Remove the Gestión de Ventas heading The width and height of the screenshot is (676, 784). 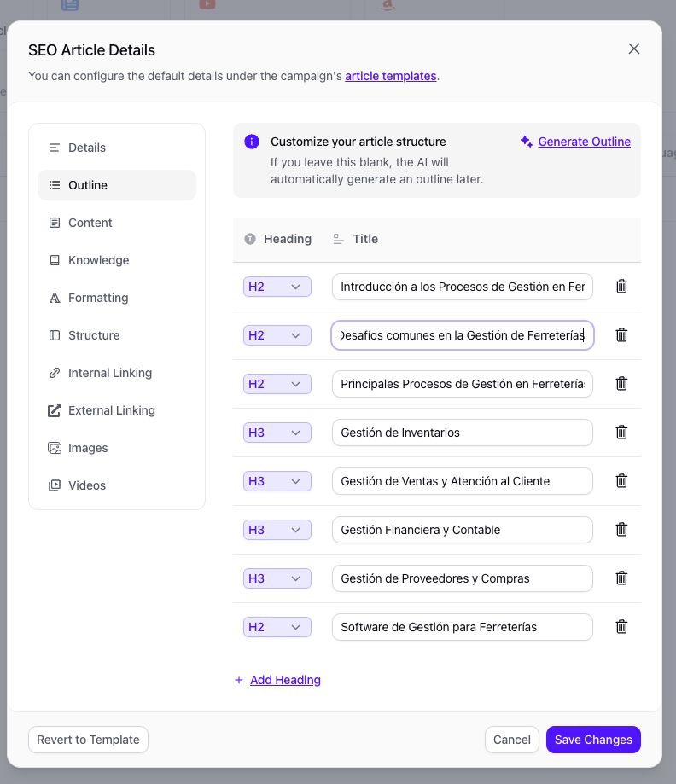point(621,481)
